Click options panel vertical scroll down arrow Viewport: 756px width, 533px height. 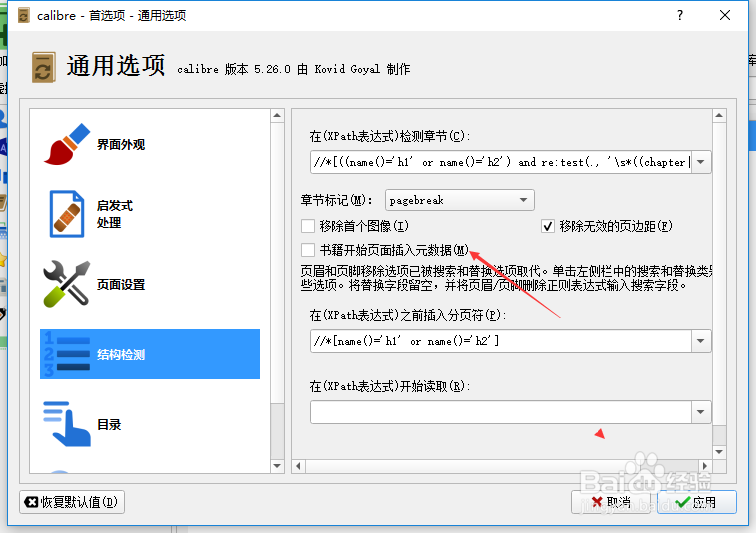coord(719,452)
